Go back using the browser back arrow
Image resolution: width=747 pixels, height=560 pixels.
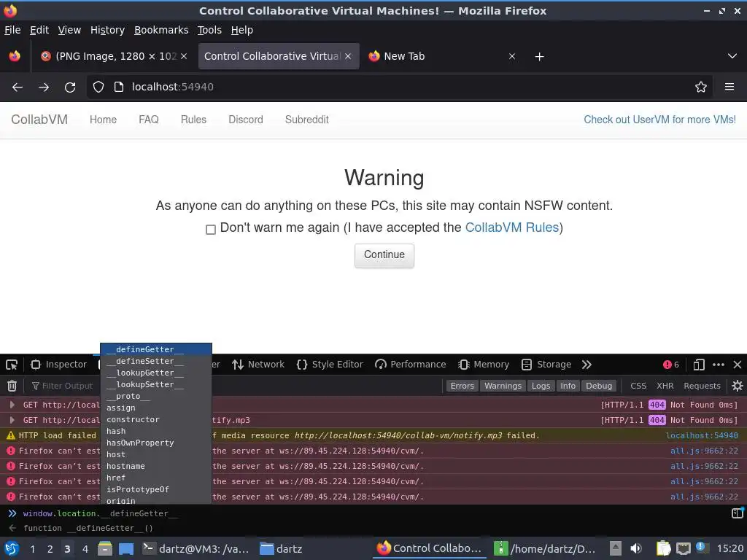point(18,87)
